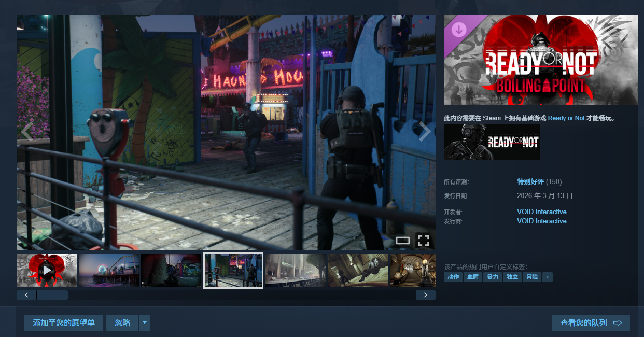
Task: Click 添加至您的愿望单 wishlist button
Action: (64, 323)
